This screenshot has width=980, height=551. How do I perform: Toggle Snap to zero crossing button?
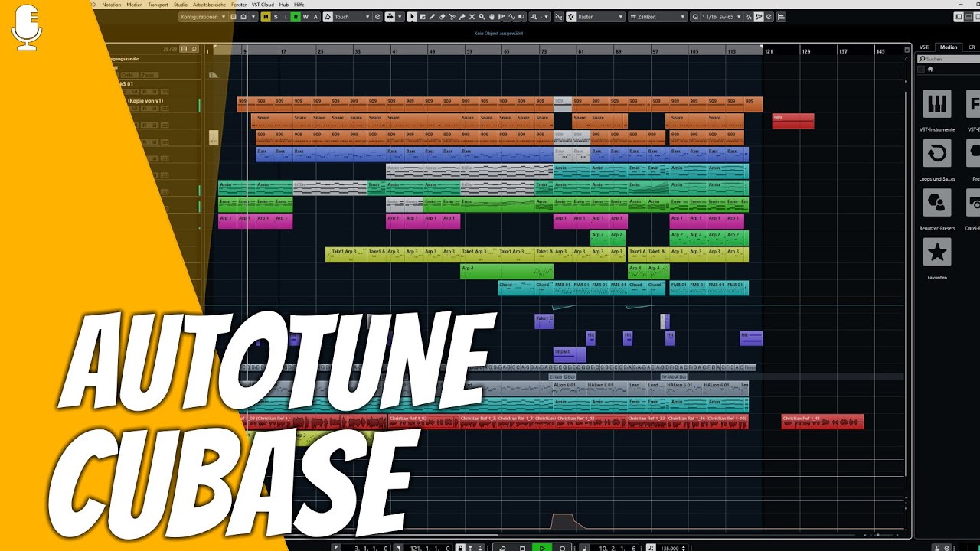pos(560,17)
